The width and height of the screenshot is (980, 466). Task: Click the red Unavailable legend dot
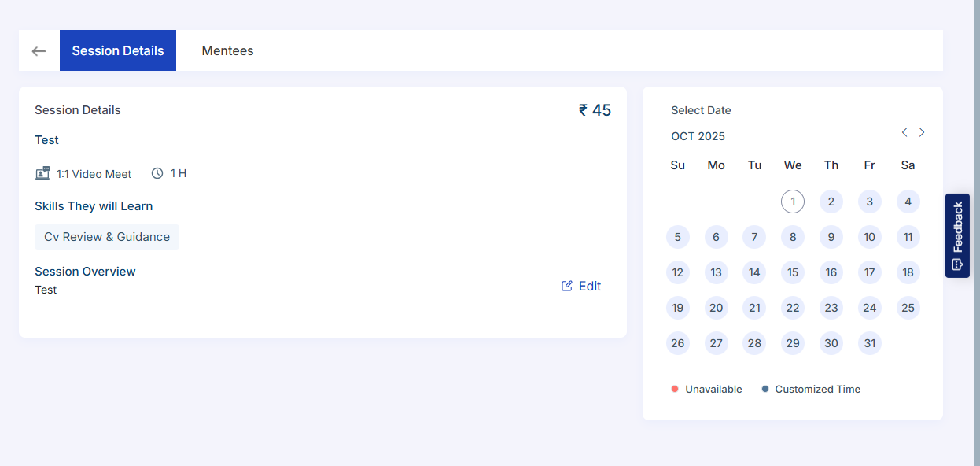click(x=675, y=389)
